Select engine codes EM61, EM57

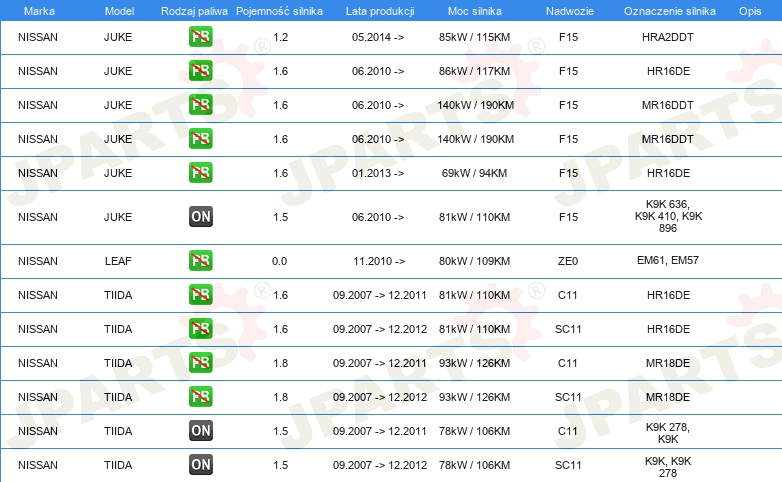668,259
